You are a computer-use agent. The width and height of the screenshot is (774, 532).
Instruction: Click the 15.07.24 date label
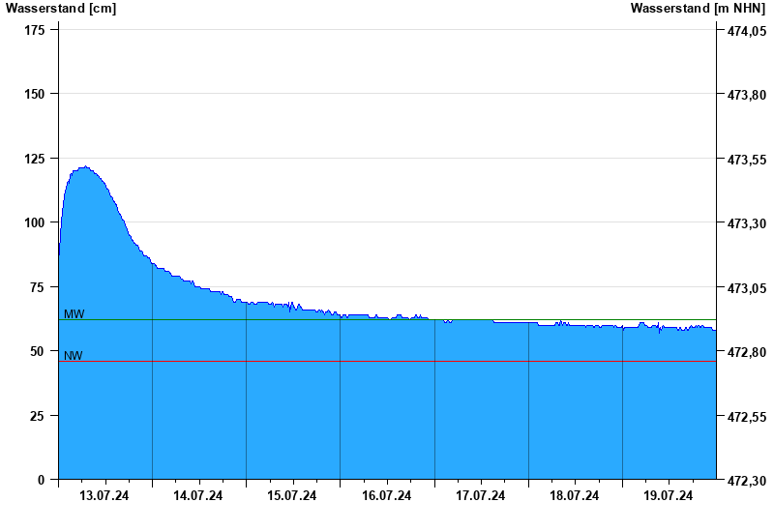(x=292, y=495)
